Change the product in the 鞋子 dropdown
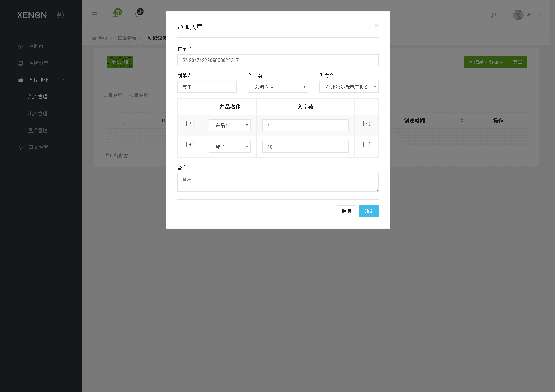The image size is (555, 392). [230, 146]
